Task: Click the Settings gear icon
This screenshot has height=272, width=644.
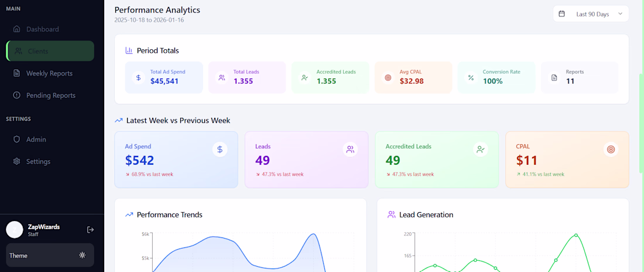Action: (17, 162)
